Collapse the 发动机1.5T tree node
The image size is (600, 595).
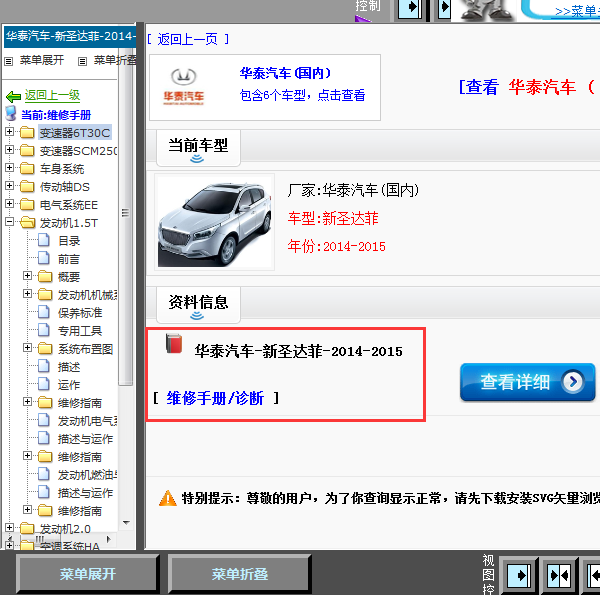[10, 222]
